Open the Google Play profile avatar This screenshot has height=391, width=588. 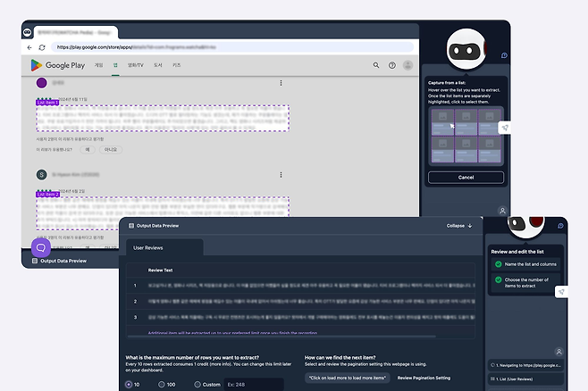click(407, 65)
